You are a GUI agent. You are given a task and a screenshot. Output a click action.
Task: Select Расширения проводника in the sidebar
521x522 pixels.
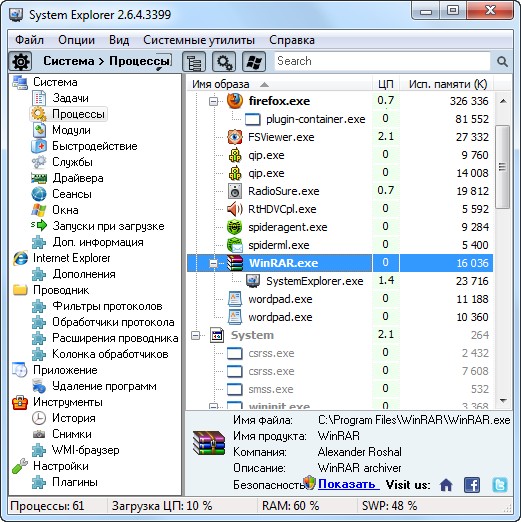115,338
